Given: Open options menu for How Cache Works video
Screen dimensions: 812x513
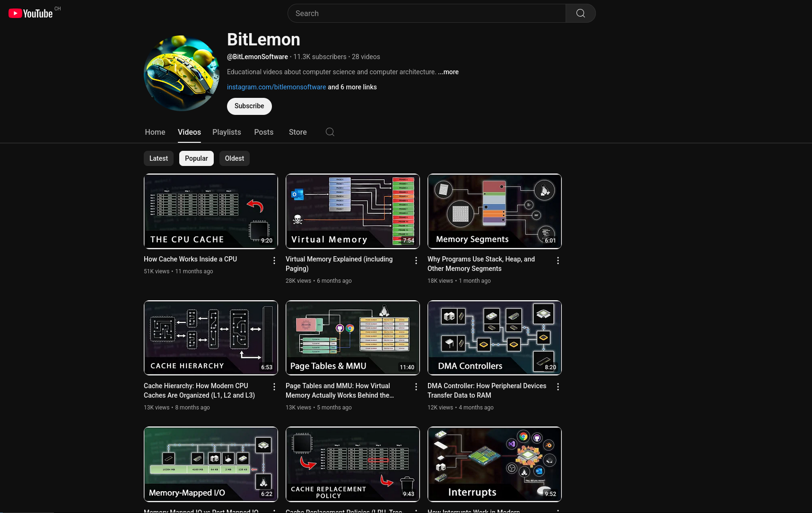Looking at the screenshot, I should [x=274, y=261].
